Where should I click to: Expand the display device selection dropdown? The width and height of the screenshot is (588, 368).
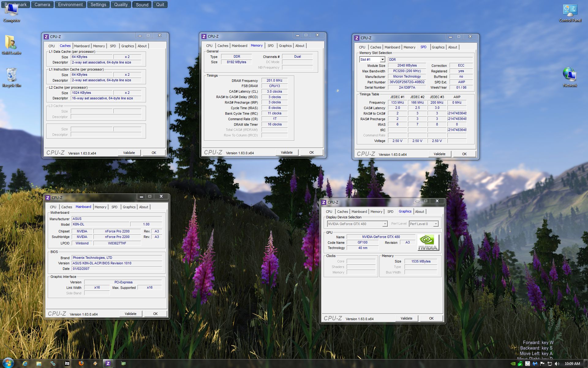pyautogui.click(x=385, y=224)
